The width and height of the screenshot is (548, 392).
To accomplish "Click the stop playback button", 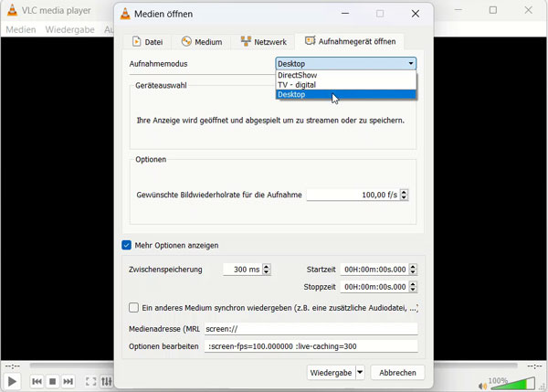I will tap(52, 381).
